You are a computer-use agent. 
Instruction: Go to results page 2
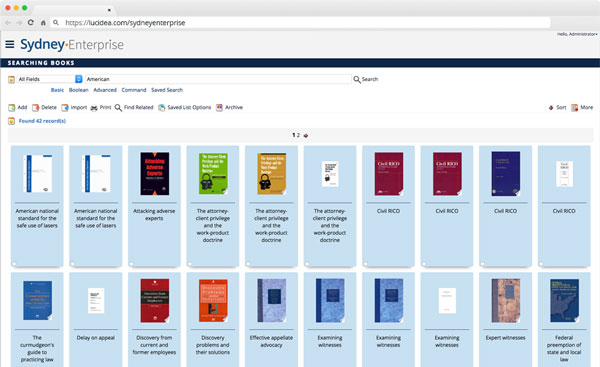298,135
